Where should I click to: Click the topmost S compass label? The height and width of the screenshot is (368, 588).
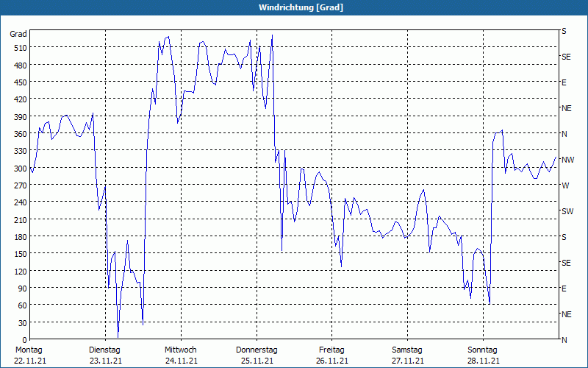(x=564, y=32)
